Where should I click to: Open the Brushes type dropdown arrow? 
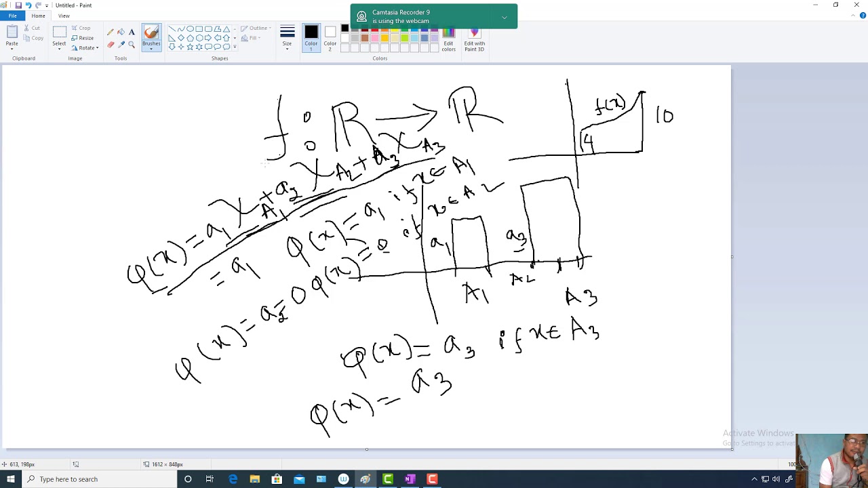click(151, 48)
